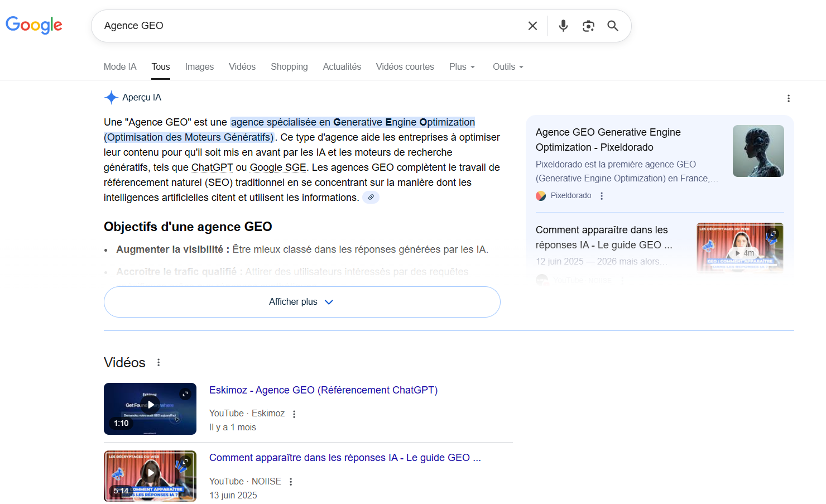Start voice search with the microphone icon
The width and height of the screenshot is (826, 504).
563,26
